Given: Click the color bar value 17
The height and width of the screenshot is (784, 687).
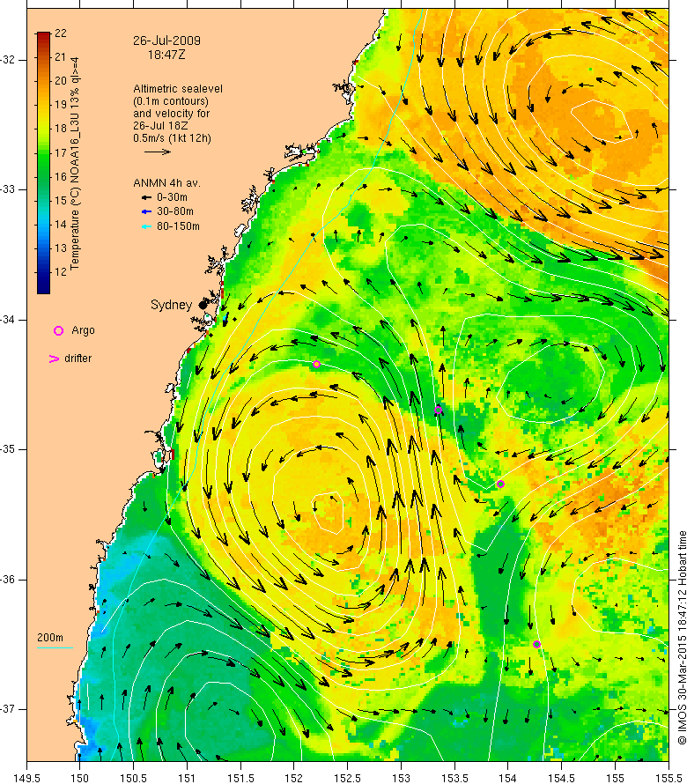Looking at the screenshot, I should click(61, 152).
